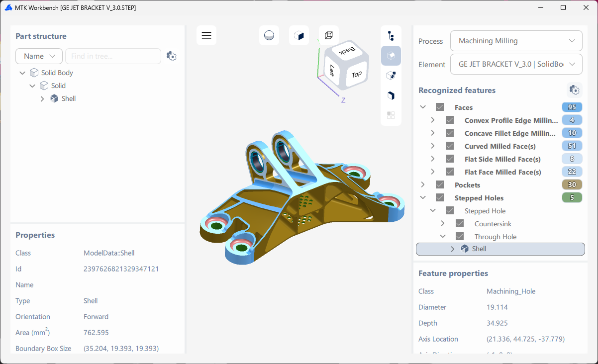Image resolution: width=598 pixels, height=364 pixels.
Task: Select the Shell row under Through Hole
Action: click(x=500, y=249)
